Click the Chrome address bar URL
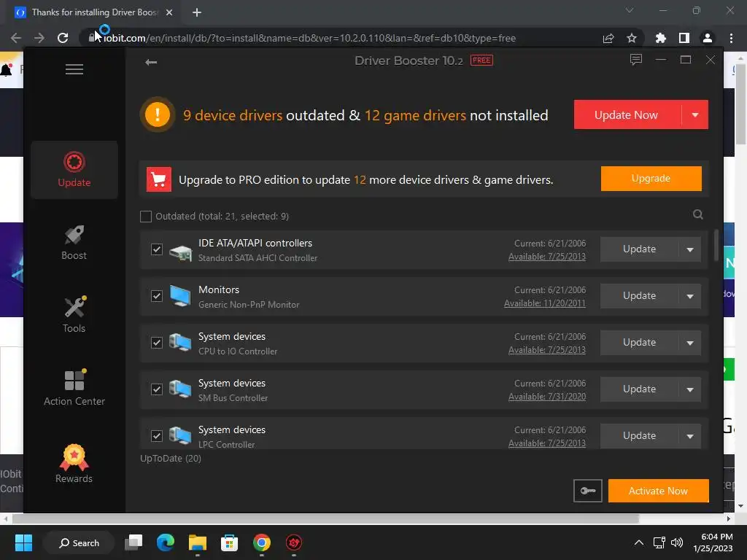 click(309, 38)
